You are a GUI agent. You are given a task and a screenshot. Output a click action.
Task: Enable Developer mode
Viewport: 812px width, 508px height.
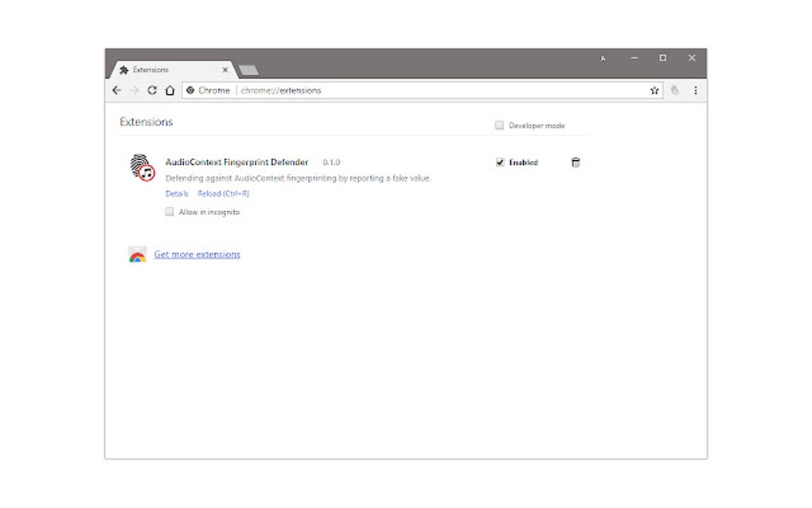pyautogui.click(x=499, y=125)
